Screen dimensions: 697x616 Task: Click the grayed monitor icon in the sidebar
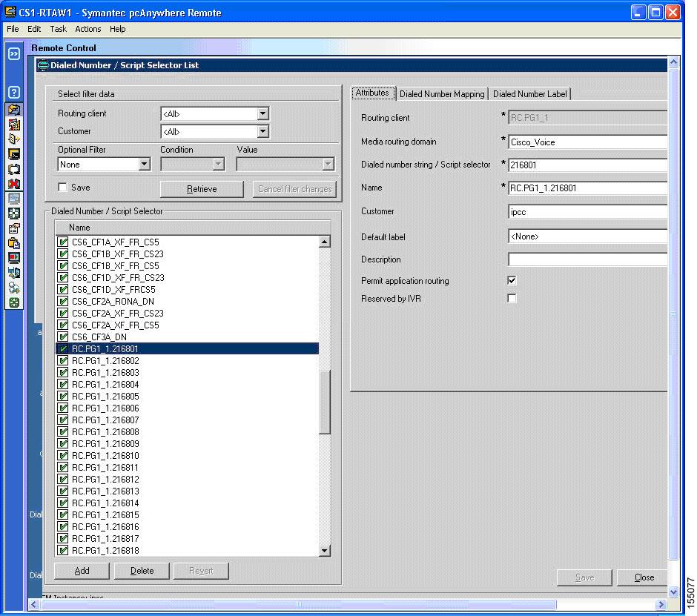coord(14,199)
